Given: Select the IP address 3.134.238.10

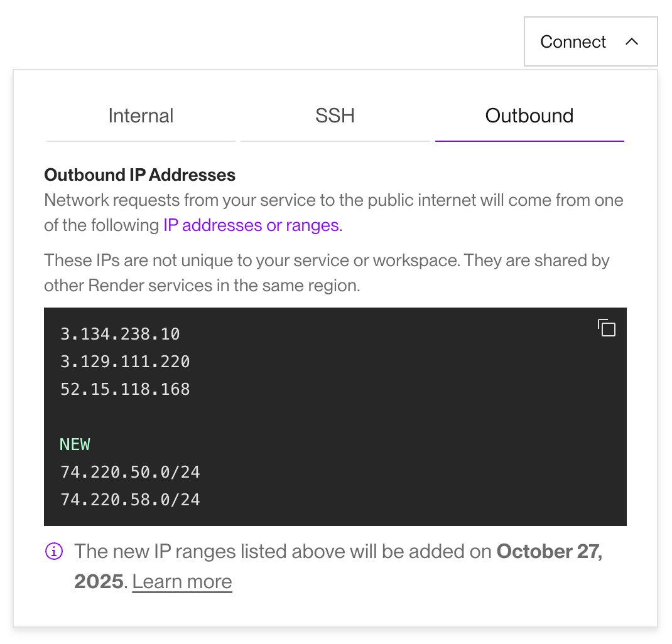Looking at the screenshot, I should point(120,334).
